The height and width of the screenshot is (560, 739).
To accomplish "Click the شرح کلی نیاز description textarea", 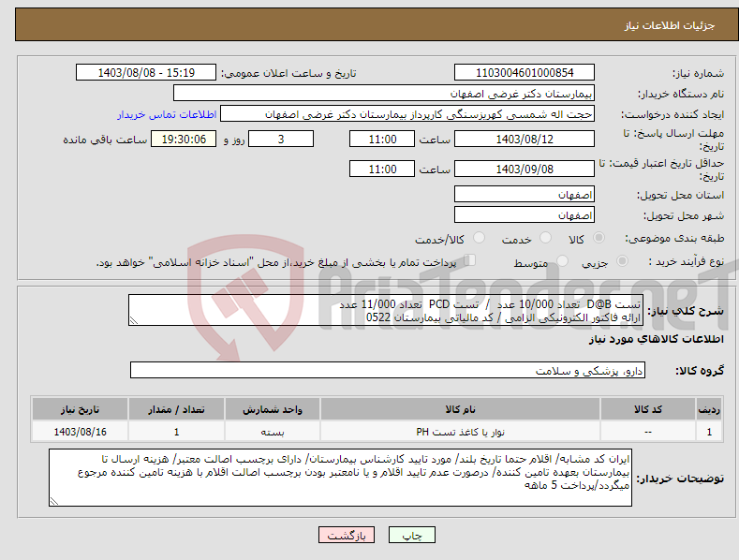I will point(386,310).
